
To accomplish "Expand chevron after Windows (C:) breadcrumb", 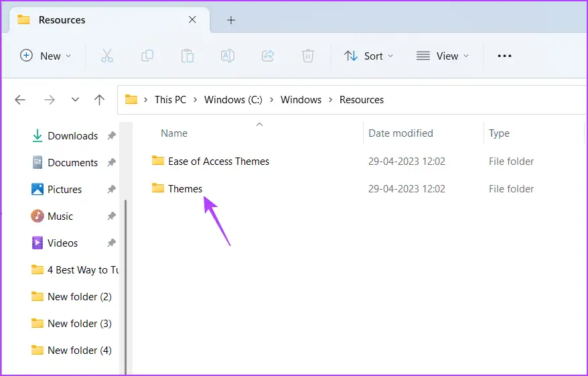I will [271, 100].
